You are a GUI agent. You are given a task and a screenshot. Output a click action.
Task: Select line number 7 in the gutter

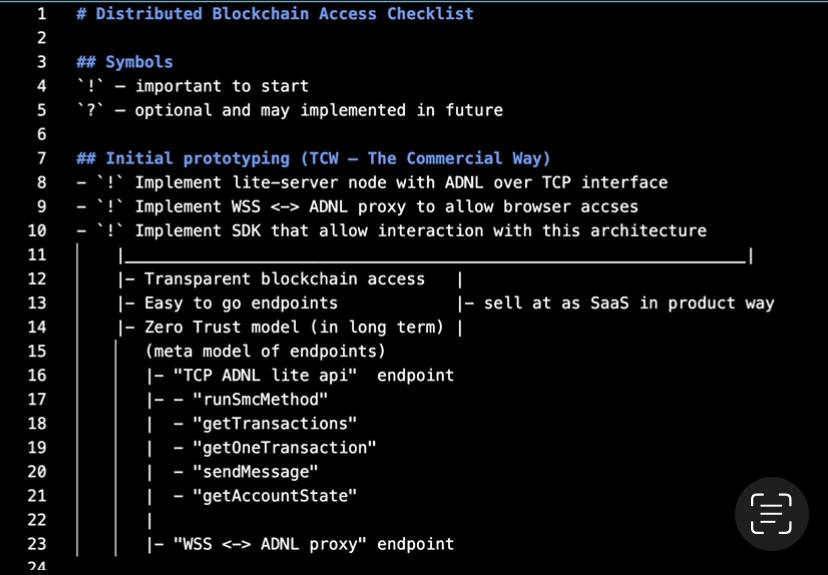click(x=40, y=158)
